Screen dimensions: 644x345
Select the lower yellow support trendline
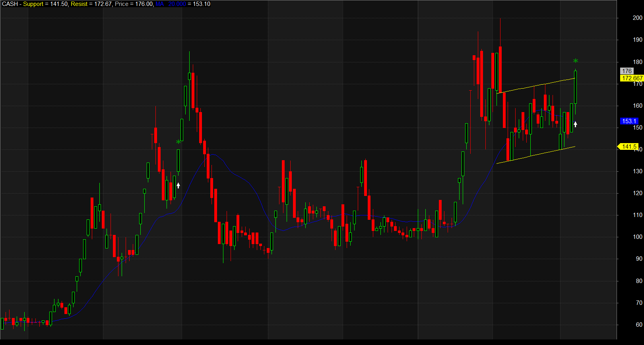coord(536,155)
